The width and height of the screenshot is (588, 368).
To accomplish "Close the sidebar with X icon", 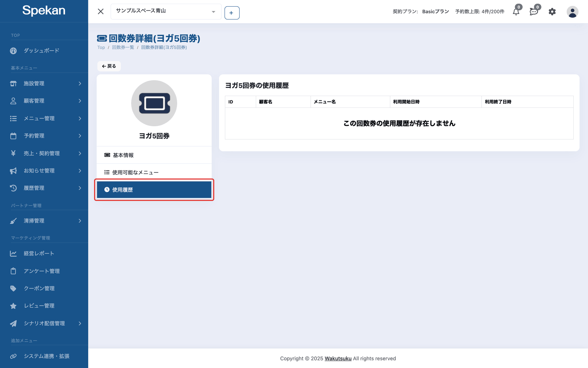I will (x=101, y=11).
